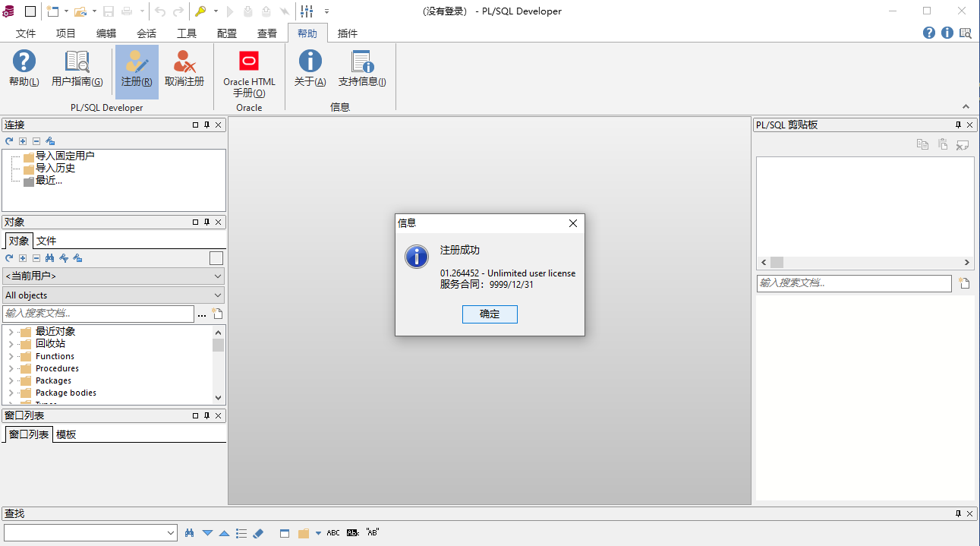Click the plus icon in 连接 panel toolbar
The height and width of the screenshot is (546, 980).
(x=23, y=141)
